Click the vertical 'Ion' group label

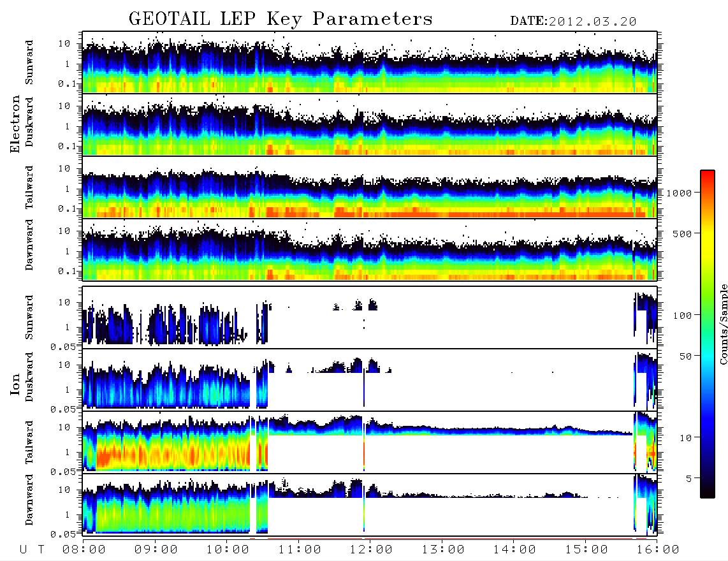point(15,384)
